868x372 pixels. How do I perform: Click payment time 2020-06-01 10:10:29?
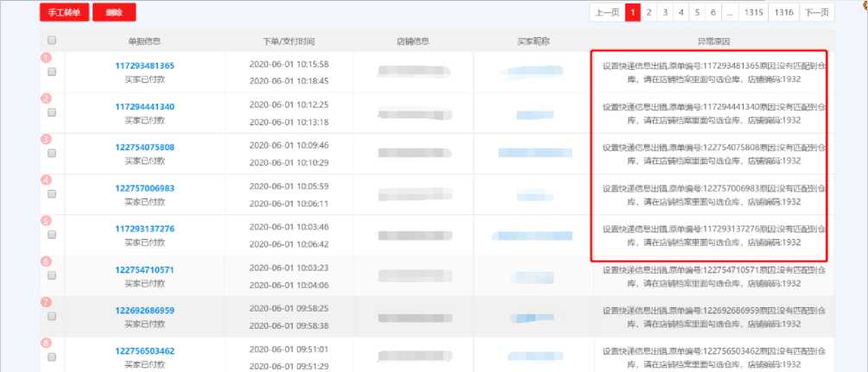pos(289,163)
